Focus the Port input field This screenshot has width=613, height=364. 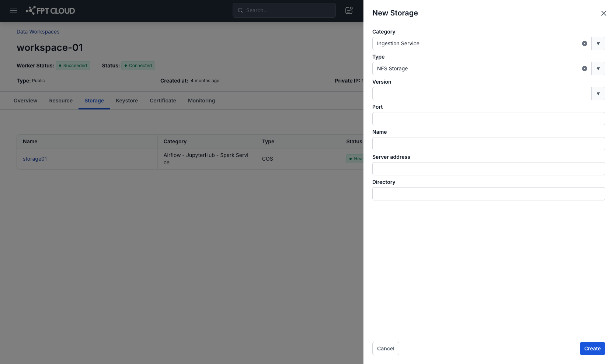(x=488, y=119)
